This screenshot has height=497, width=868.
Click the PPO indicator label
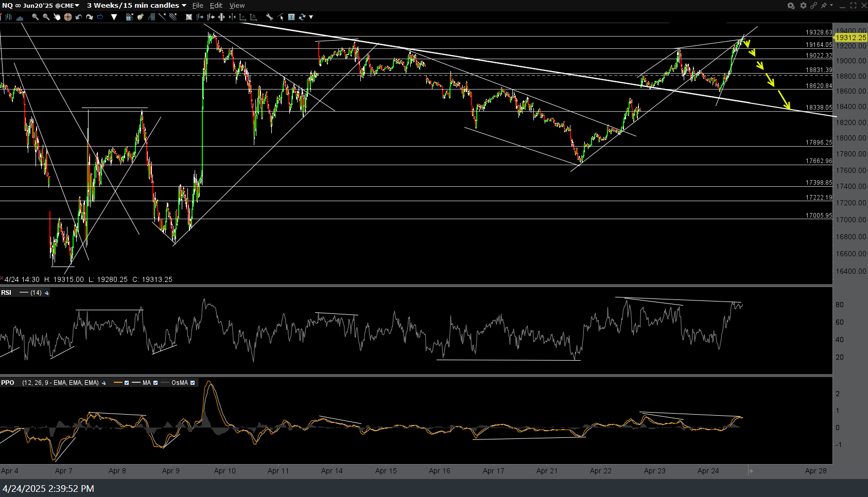click(x=8, y=383)
